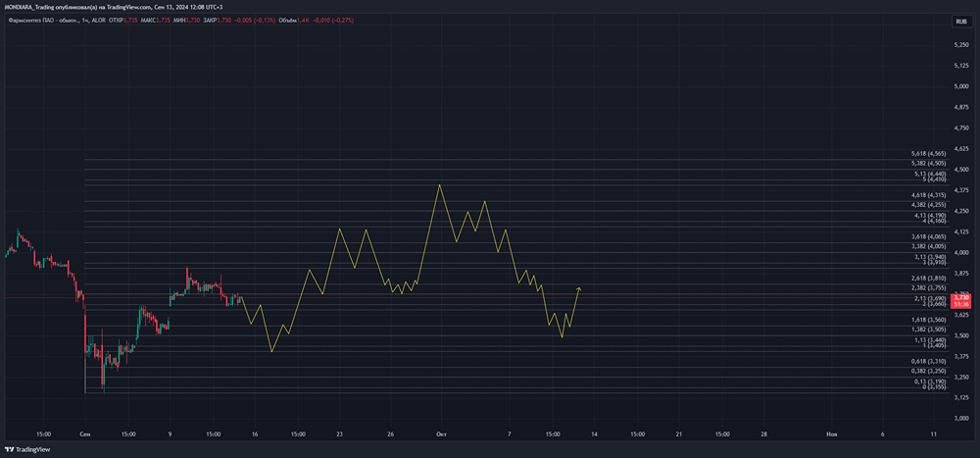Click date 28 on the time axis
The image size is (980, 458).
(x=763, y=433)
